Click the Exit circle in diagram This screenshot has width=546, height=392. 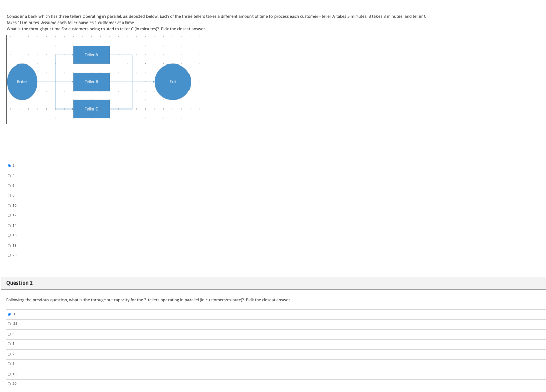pyautogui.click(x=173, y=82)
